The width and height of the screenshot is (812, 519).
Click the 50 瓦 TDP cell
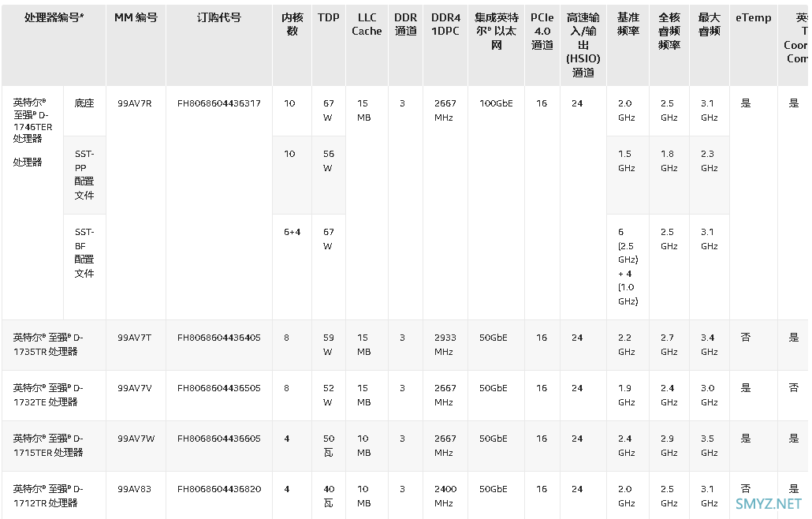pos(328,445)
